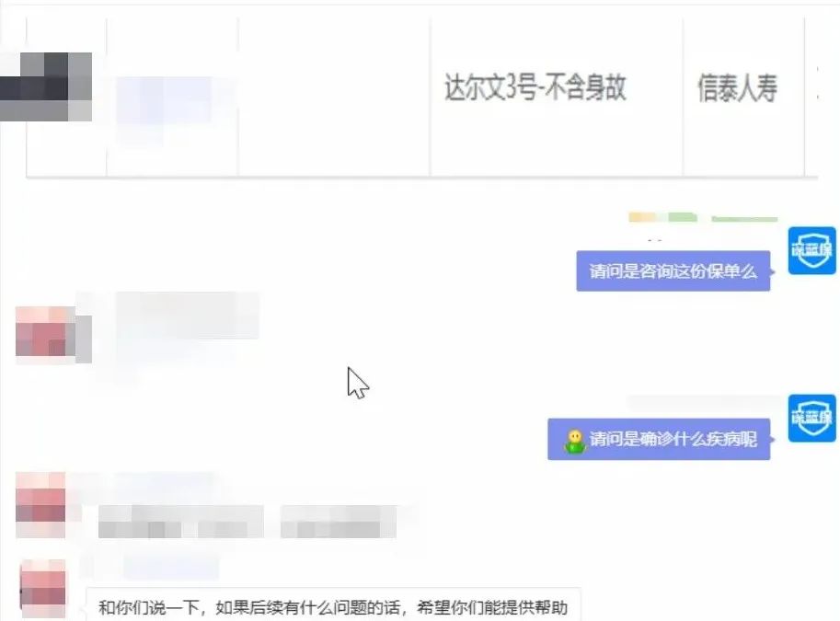Click the agent avatar beside 请问是确诊什么疾病呢
Image resolution: width=840 pixels, height=621 pixels.
812,419
